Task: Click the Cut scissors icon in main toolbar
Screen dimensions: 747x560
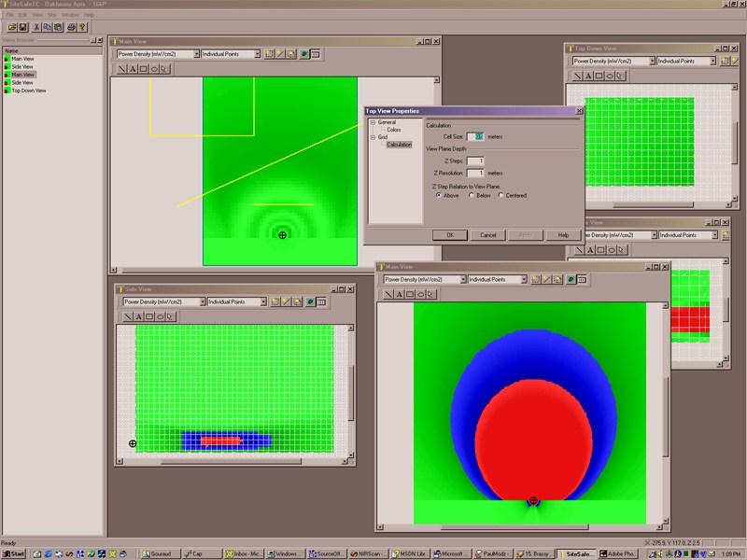Action: click(36, 28)
